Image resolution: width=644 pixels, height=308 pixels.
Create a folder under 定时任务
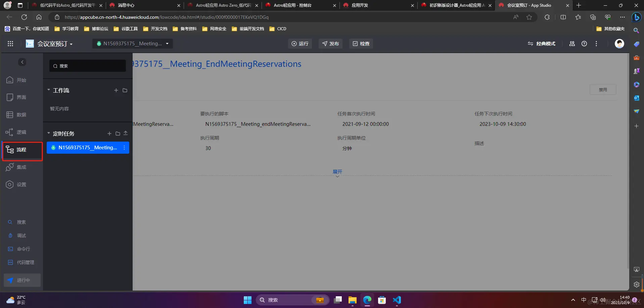click(118, 134)
